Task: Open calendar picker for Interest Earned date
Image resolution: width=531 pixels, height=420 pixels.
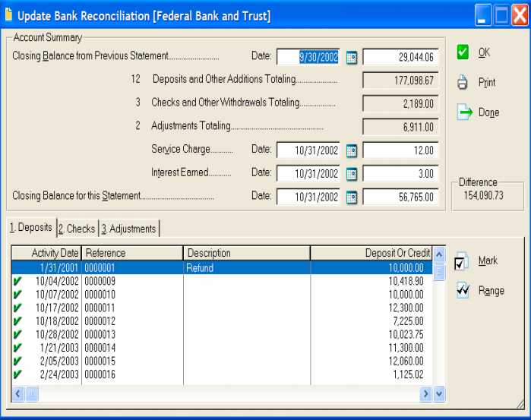Action: click(352, 174)
